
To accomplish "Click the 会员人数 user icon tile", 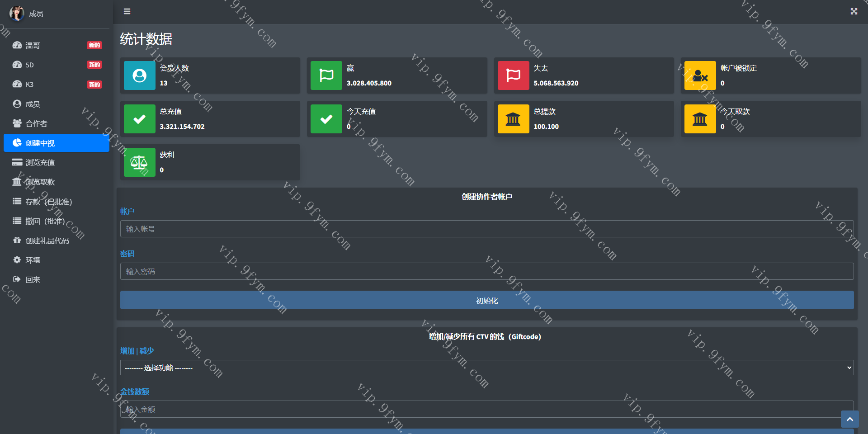I will pyautogui.click(x=139, y=75).
